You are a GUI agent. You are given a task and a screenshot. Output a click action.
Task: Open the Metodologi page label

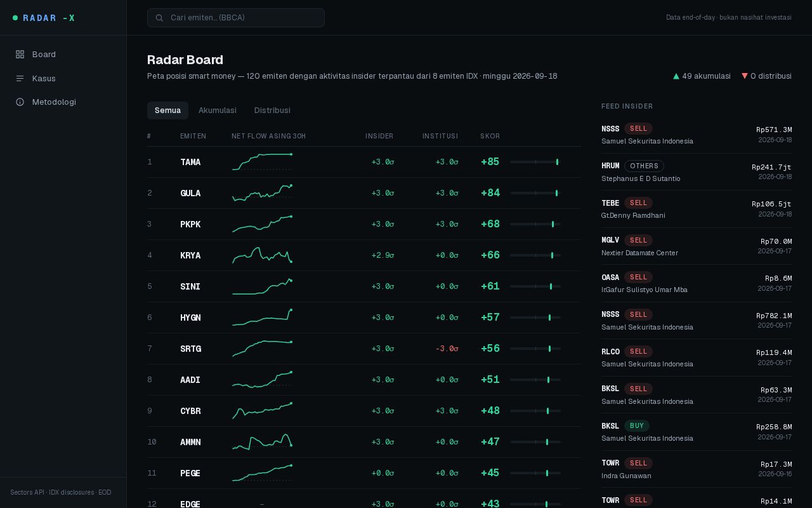(54, 102)
